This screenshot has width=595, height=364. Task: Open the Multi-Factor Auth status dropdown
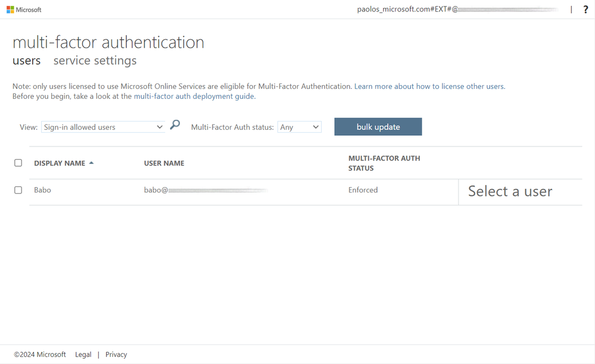300,127
